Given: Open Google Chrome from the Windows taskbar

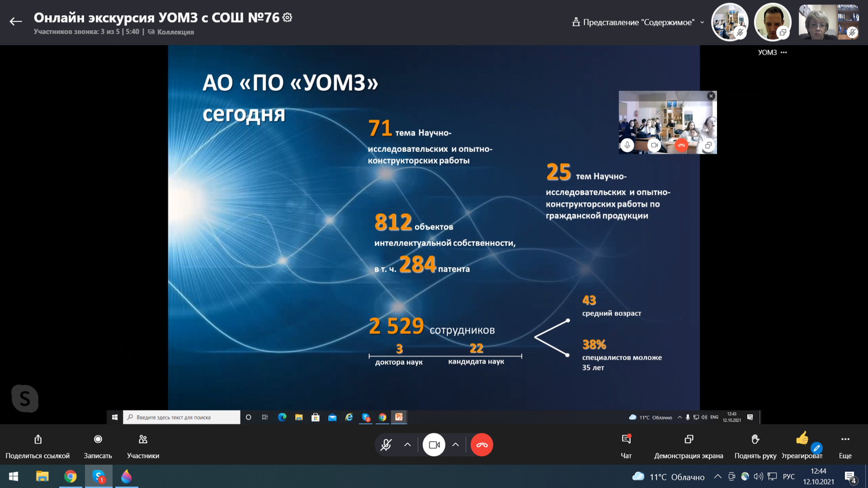Looking at the screenshot, I should click(x=71, y=476).
